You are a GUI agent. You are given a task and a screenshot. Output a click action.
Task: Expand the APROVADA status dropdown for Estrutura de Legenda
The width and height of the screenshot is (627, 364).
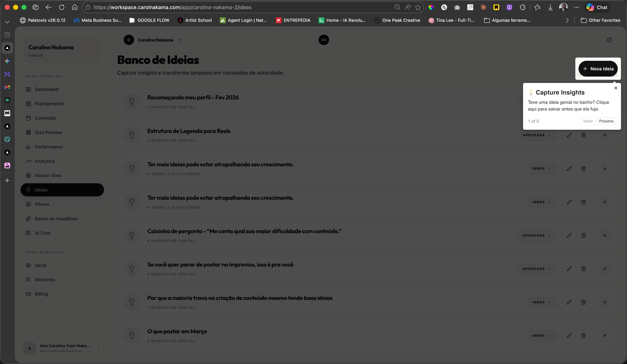537,135
